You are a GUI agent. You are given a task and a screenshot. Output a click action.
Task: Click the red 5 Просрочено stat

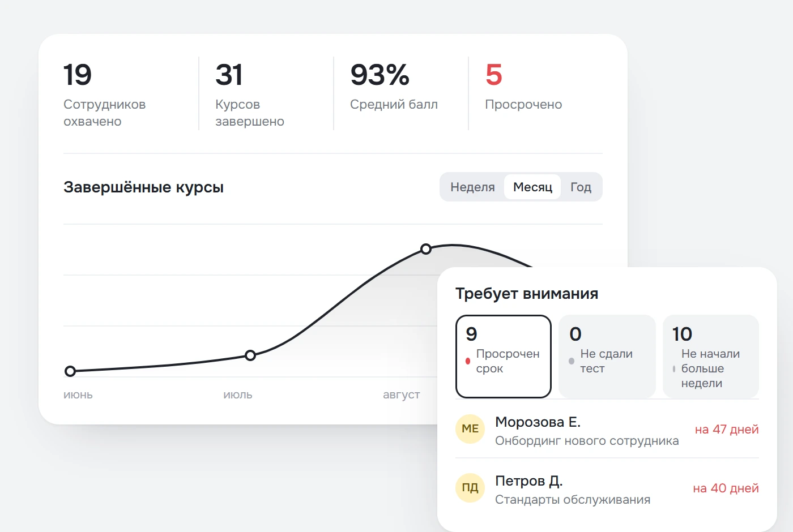[x=523, y=87]
